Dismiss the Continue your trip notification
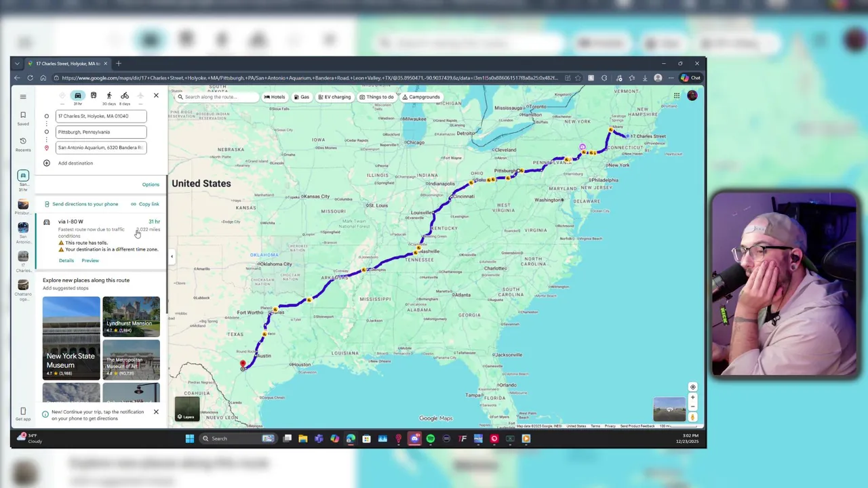Image resolution: width=868 pixels, height=488 pixels. (156, 411)
